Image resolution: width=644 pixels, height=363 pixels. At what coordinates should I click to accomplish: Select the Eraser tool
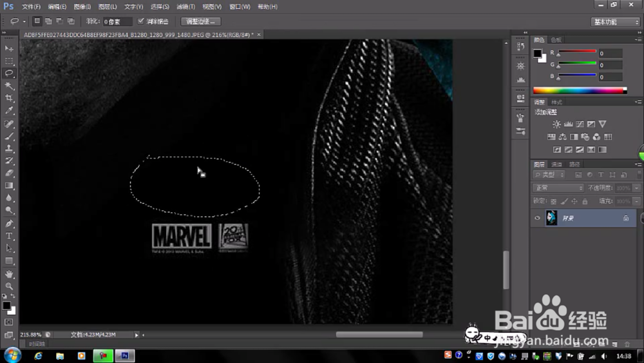9,173
